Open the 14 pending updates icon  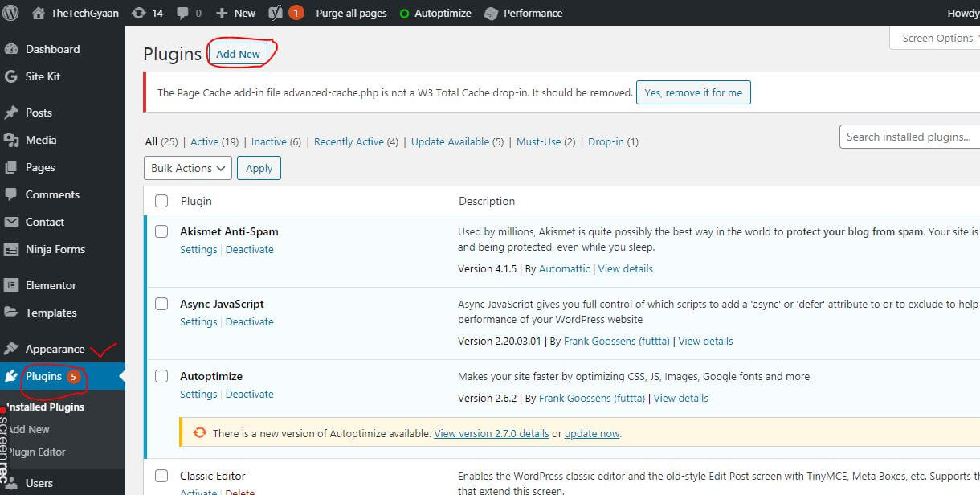point(139,13)
